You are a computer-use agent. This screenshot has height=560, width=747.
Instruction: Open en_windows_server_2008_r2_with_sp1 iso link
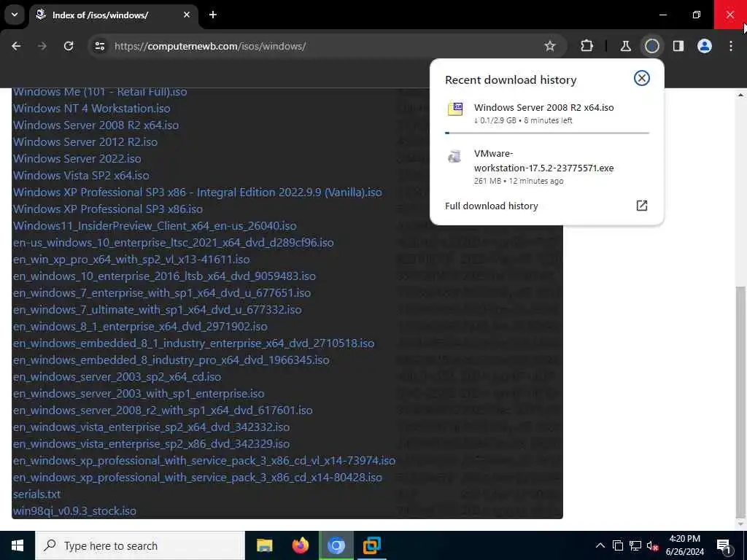(163, 411)
